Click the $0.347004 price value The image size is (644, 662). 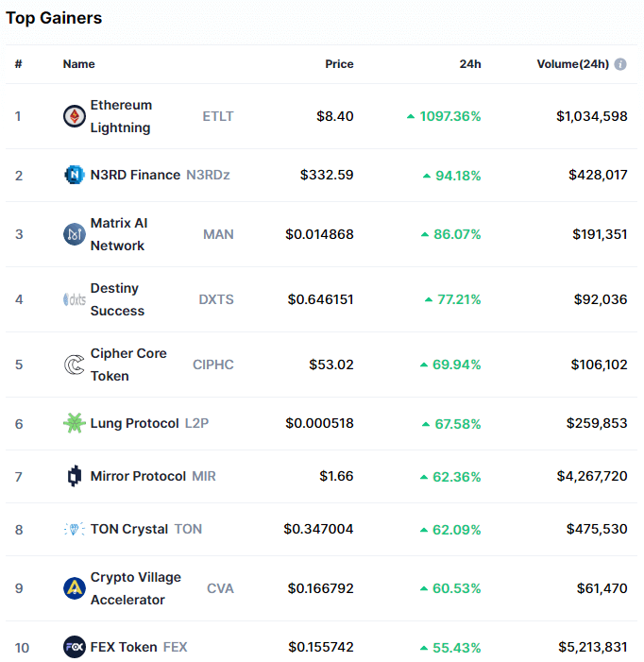click(x=318, y=529)
